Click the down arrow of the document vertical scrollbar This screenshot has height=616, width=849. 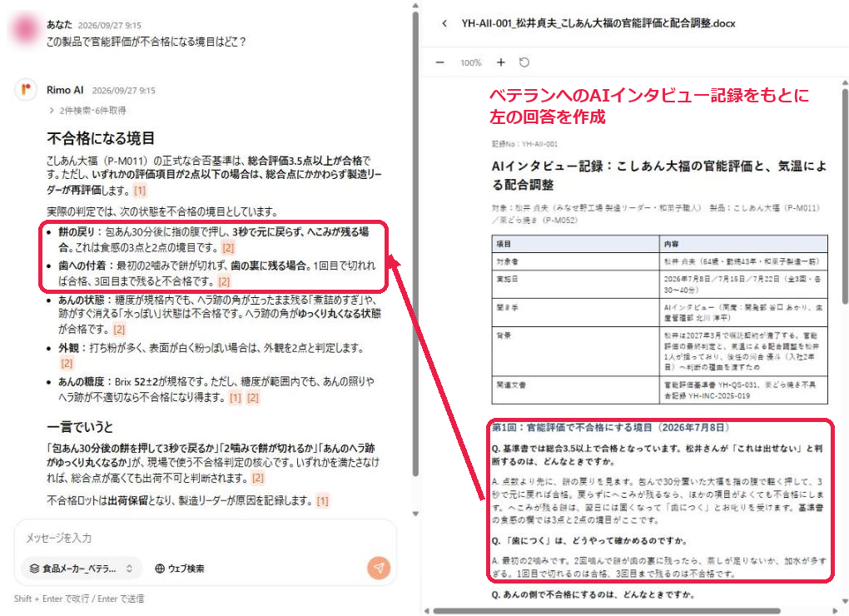click(x=844, y=601)
